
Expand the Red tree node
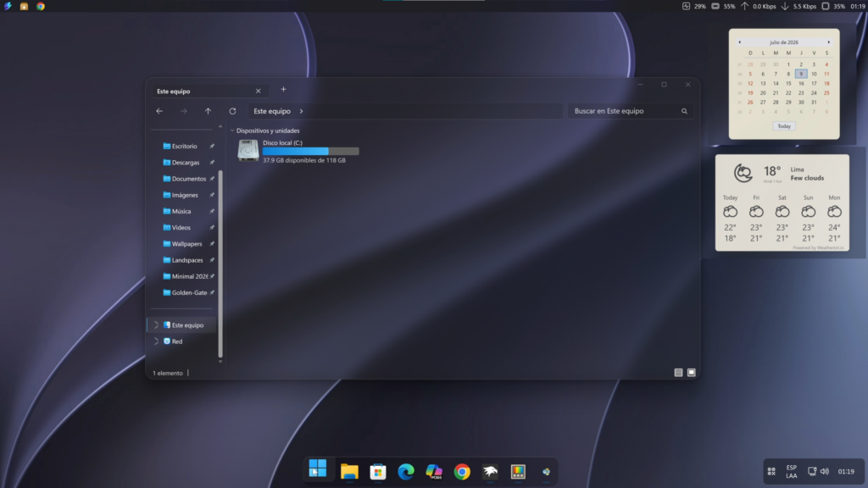[156, 341]
